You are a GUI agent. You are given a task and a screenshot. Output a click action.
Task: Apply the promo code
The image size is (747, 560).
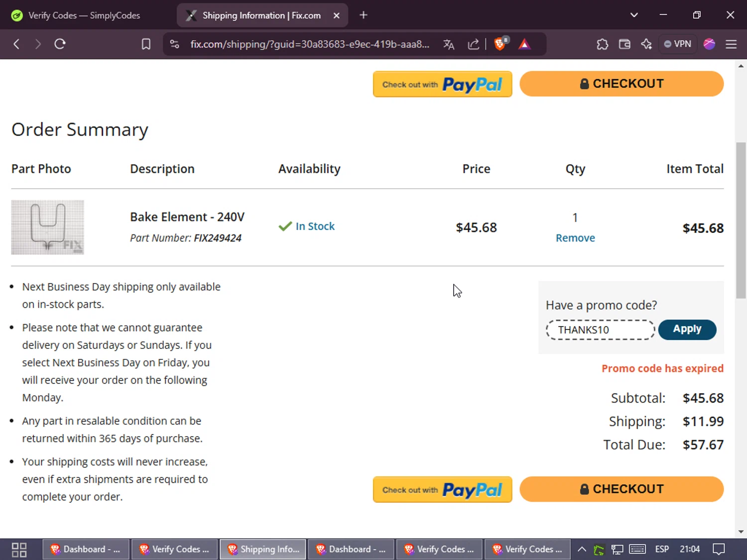[687, 330]
